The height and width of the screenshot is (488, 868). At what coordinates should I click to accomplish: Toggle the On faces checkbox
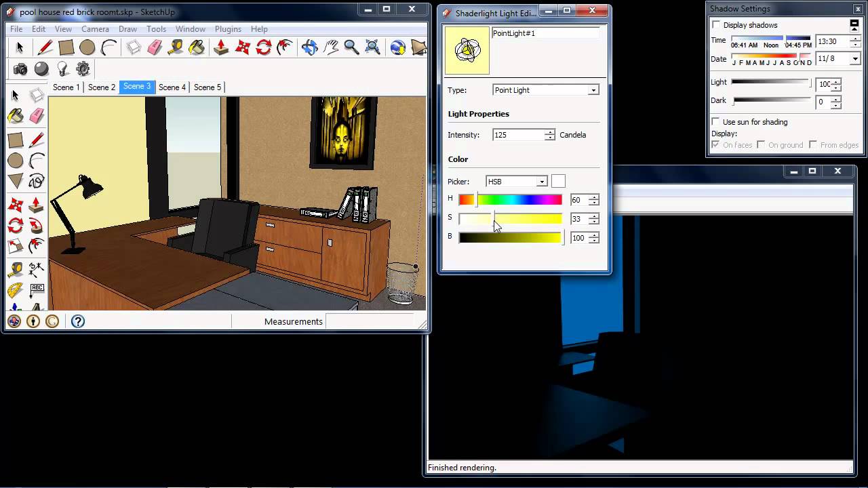coord(715,145)
